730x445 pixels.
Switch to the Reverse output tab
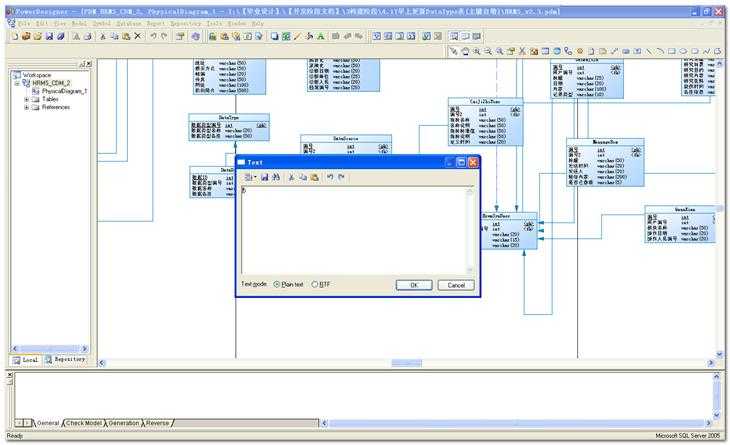[157, 423]
